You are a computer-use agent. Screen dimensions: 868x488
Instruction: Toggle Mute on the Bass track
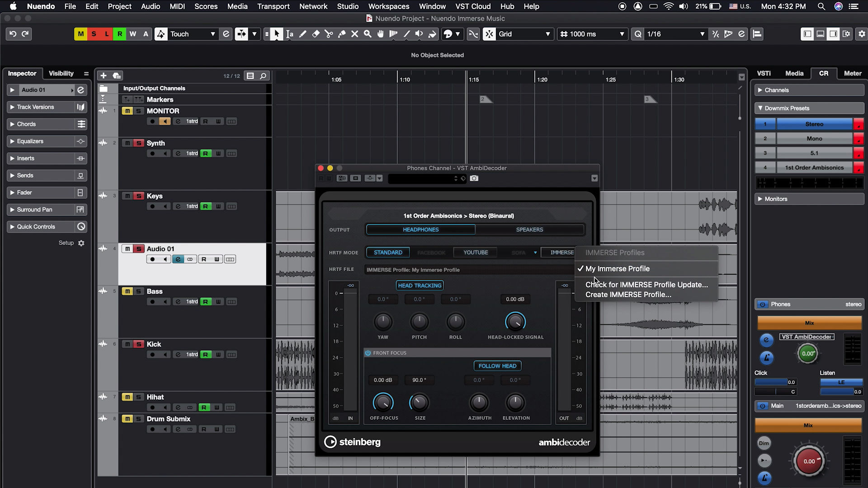[x=127, y=291]
